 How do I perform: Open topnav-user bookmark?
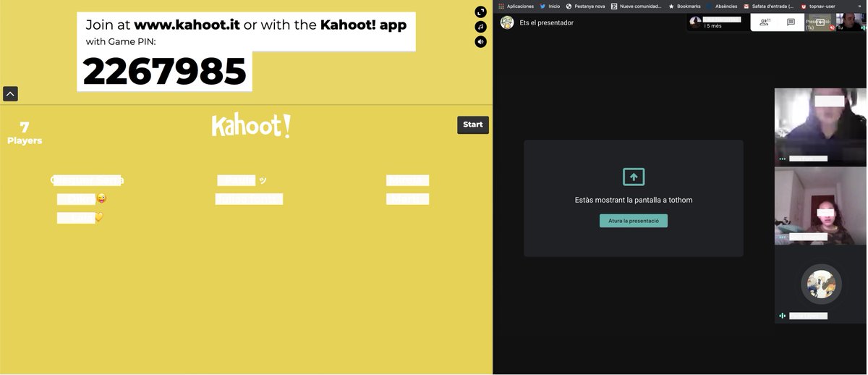[817, 6]
